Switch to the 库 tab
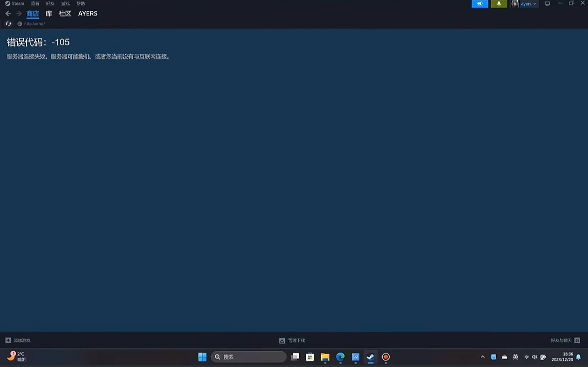 (48, 13)
